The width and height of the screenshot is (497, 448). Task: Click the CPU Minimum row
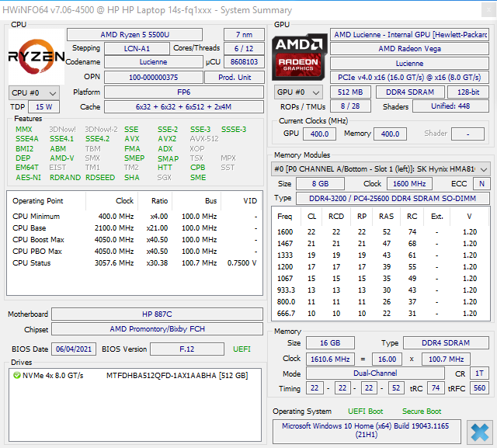click(134, 217)
